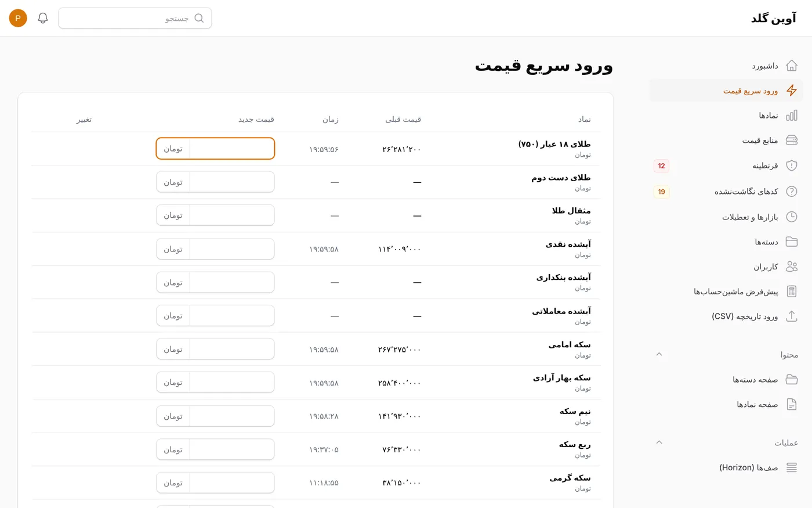The image size is (812, 508).
Task: Open the پیش‌فرض ماشین‌حساب‌ها calculator icon
Action: click(x=791, y=291)
